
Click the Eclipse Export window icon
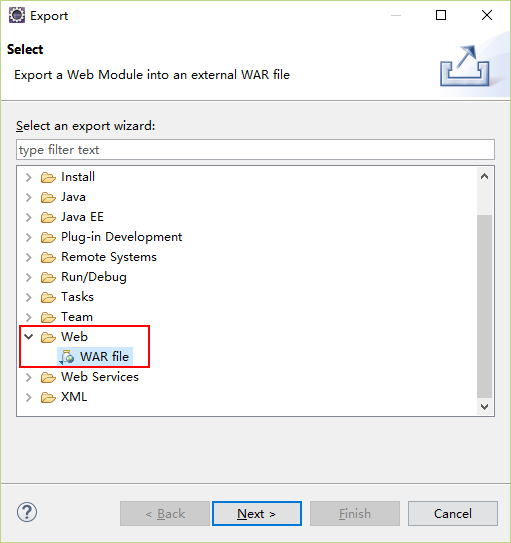(x=17, y=16)
